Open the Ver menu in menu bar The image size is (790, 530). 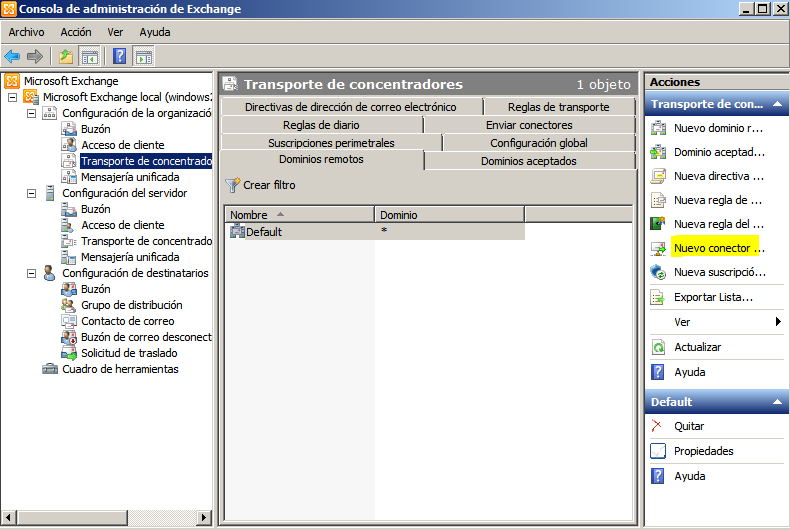click(115, 32)
